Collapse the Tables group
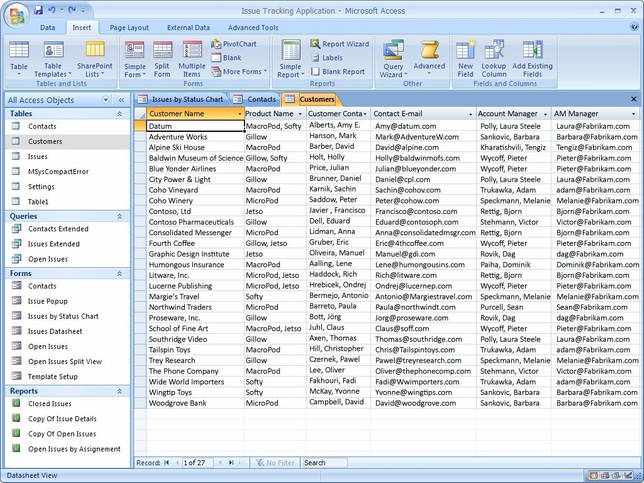This screenshot has height=483, width=644. [119, 114]
